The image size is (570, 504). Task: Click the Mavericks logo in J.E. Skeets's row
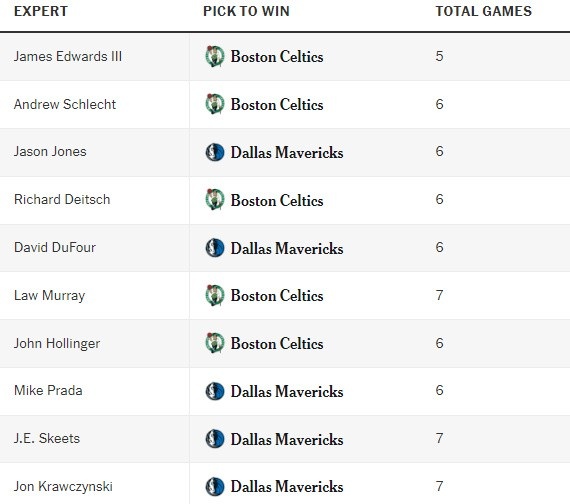click(214, 439)
